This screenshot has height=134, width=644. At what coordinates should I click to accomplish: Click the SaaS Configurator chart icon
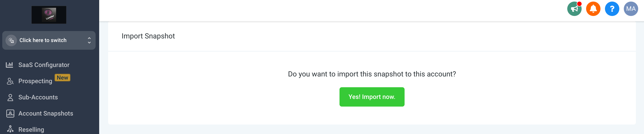(x=9, y=65)
